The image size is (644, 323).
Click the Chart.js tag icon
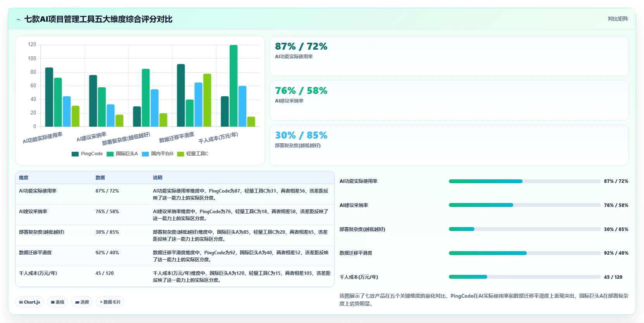(x=21, y=302)
